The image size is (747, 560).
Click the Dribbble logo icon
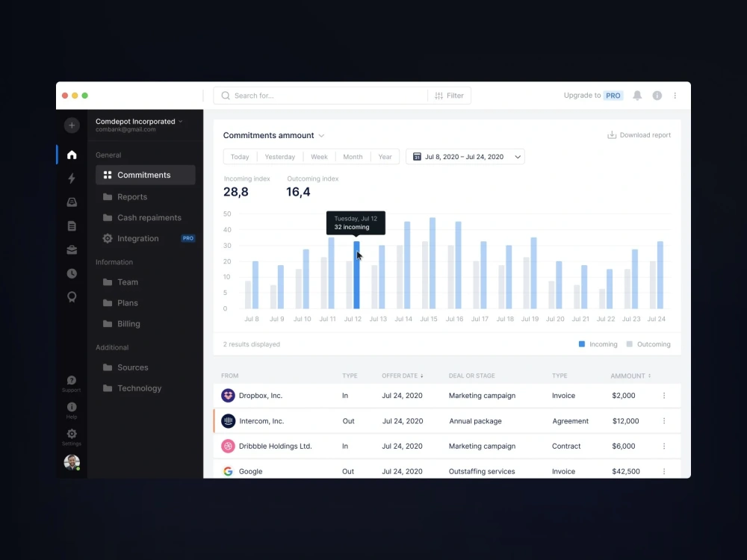click(228, 447)
